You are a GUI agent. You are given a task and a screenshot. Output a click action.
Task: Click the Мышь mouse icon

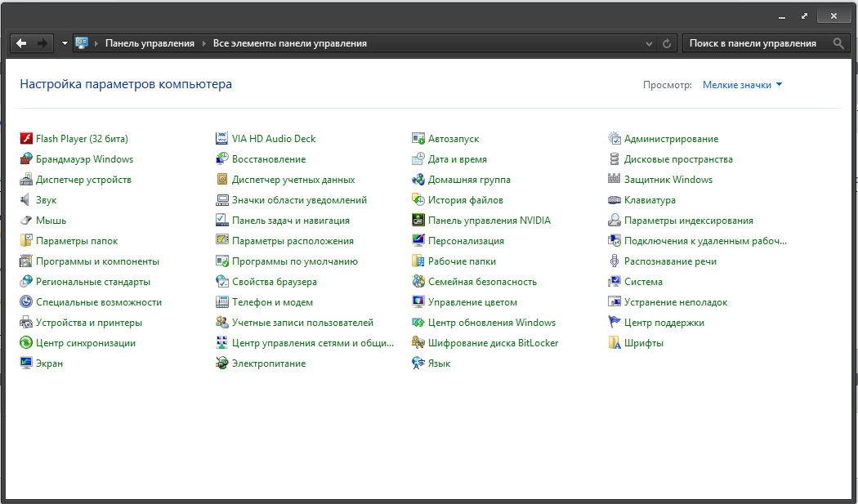coord(25,221)
